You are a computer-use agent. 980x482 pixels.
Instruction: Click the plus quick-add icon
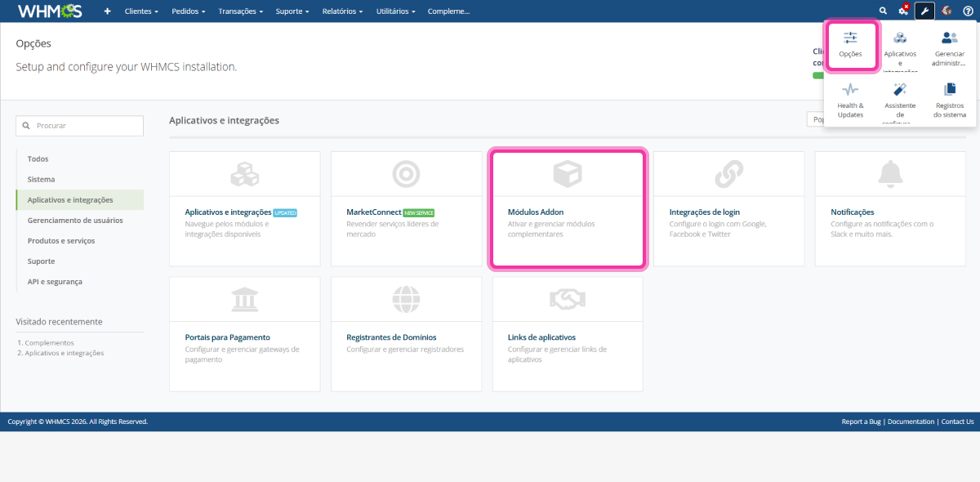pyautogui.click(x=107, y=11)
